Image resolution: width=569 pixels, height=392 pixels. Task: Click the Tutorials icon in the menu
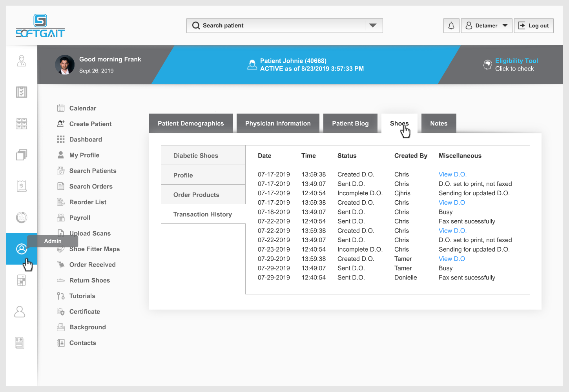click(61, 296)
